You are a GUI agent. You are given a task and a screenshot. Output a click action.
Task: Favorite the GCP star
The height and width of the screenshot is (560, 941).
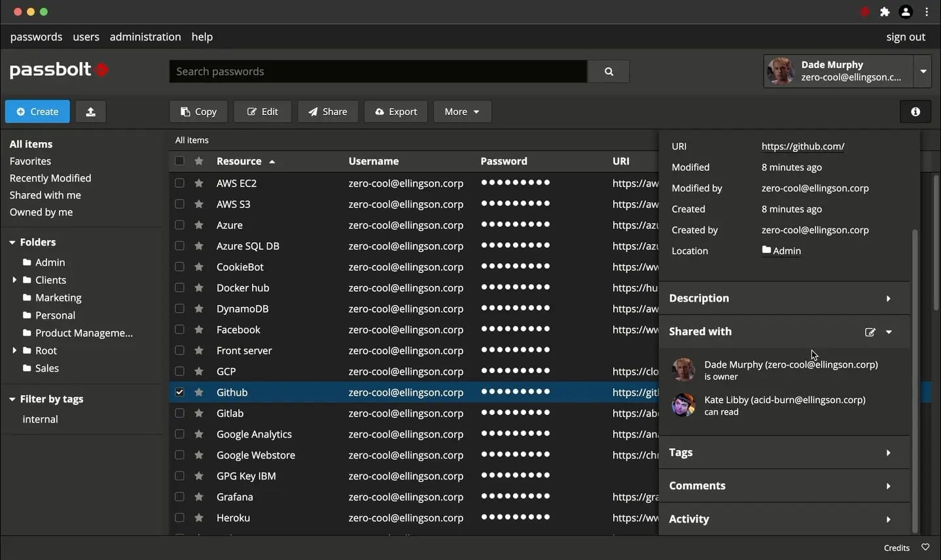coord(199,372)
